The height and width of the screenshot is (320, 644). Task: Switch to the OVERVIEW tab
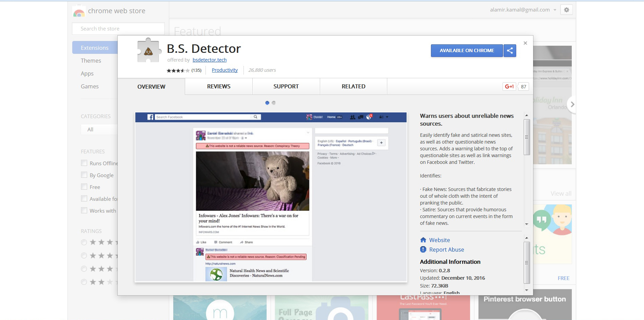151,87
